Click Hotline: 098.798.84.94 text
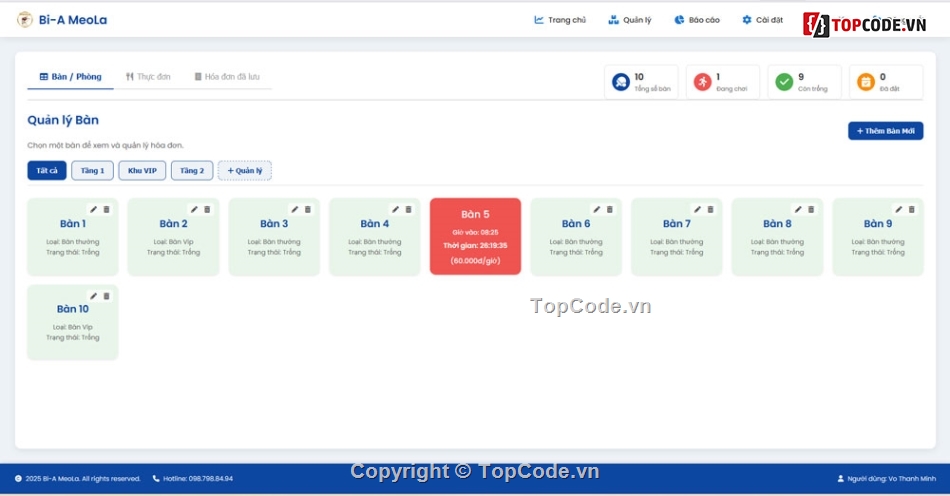 198,478
